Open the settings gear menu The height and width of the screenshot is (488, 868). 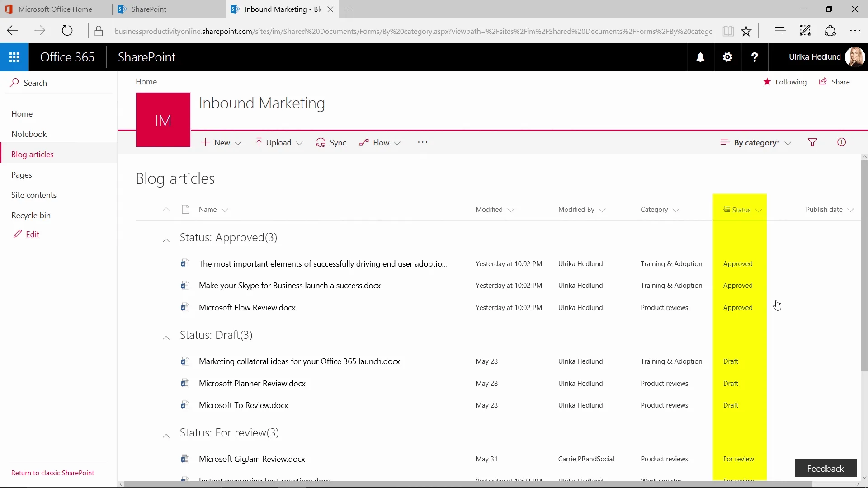coord(727,57)
